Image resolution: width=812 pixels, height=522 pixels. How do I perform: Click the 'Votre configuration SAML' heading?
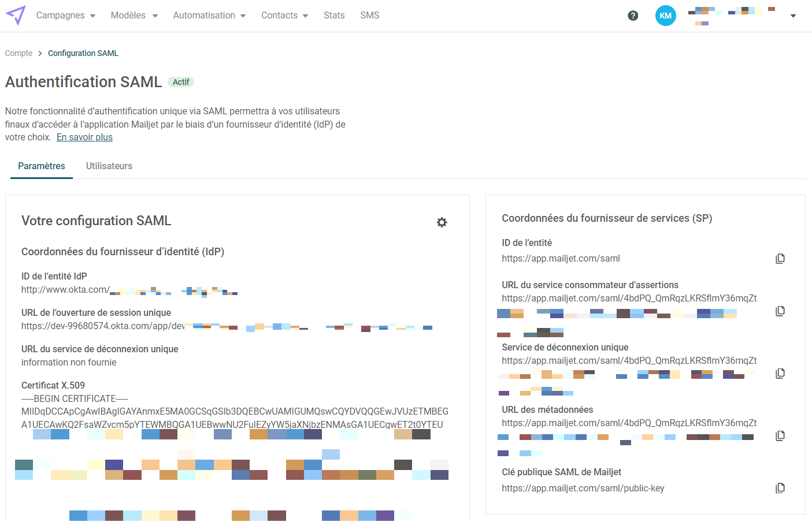click(x=97, y=221)
